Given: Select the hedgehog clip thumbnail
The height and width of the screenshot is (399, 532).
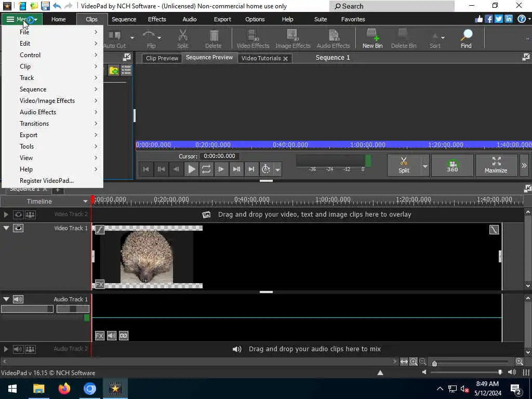Looking at the screenshot, I should 147,257.
